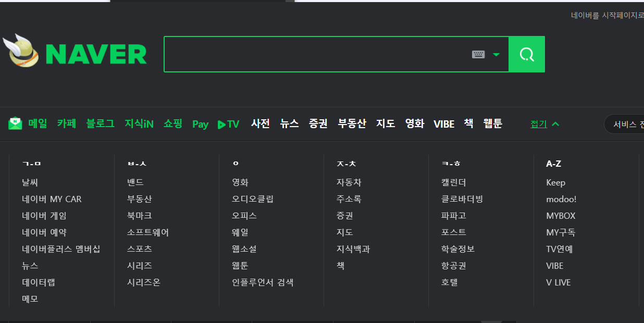Open the 오피스 link
Image resolution: width=644 pixels, height=323 pixels.
coord(244,216)
